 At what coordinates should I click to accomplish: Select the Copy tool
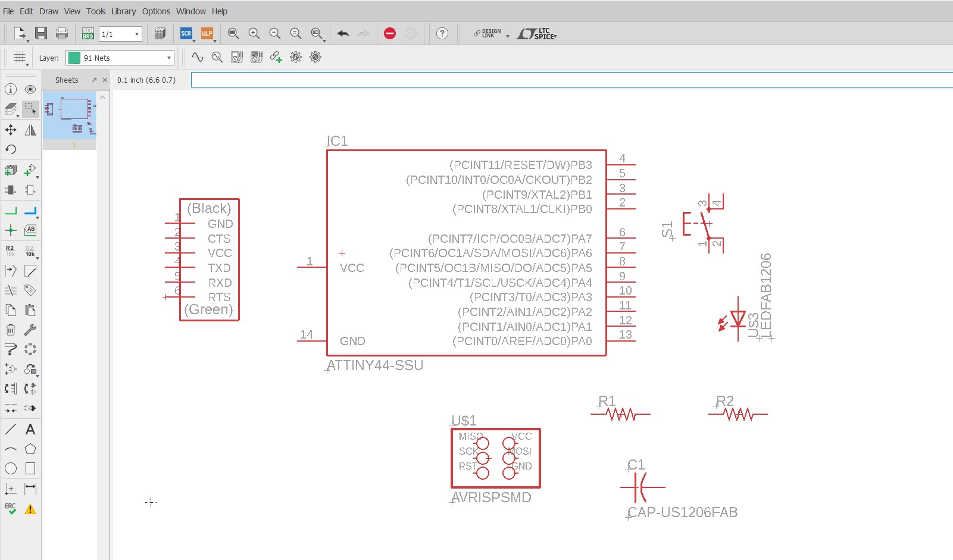11,310
